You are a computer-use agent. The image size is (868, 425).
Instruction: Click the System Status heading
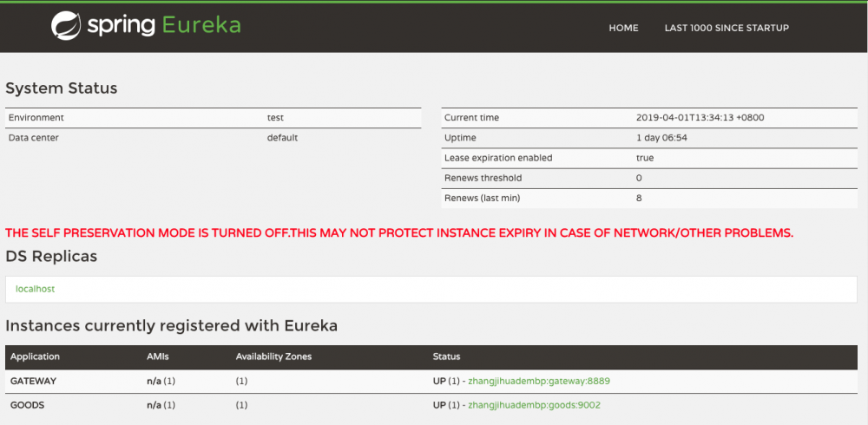[62, 88]
